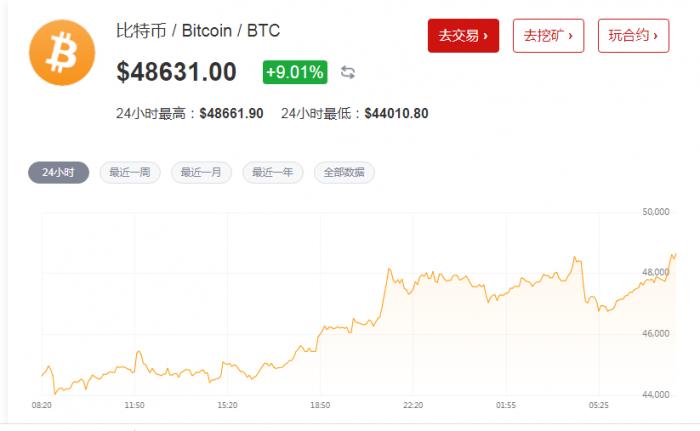Click the 玩合约 contracts button
The width and height of the screenshot is (700, 431).
[x=633, y=35]
